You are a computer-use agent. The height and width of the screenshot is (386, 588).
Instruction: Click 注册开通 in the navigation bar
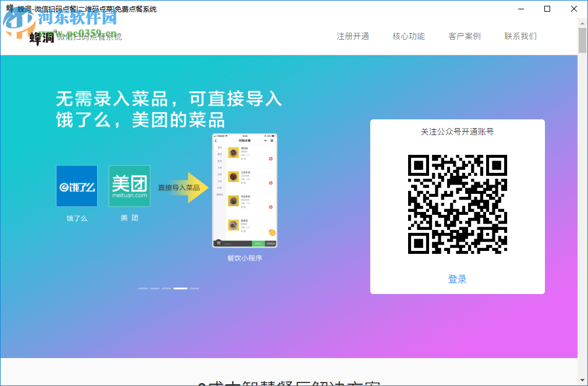[x=352, y=36]
